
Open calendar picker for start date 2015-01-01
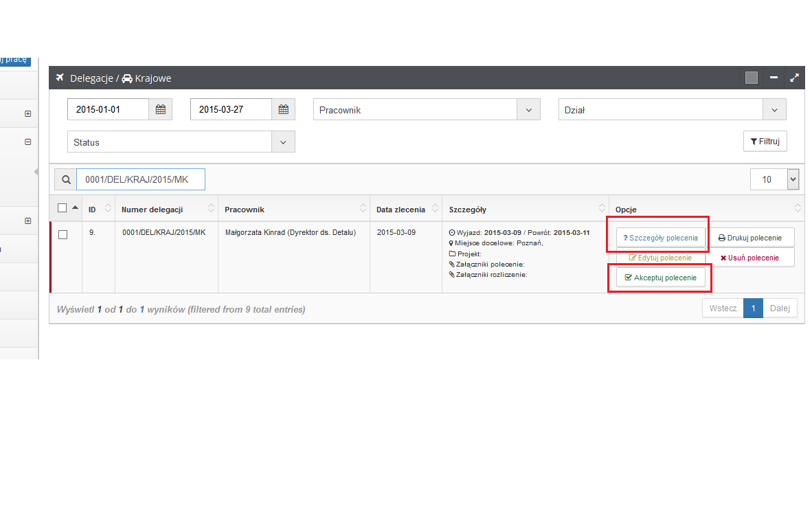[x=160, y=110]
